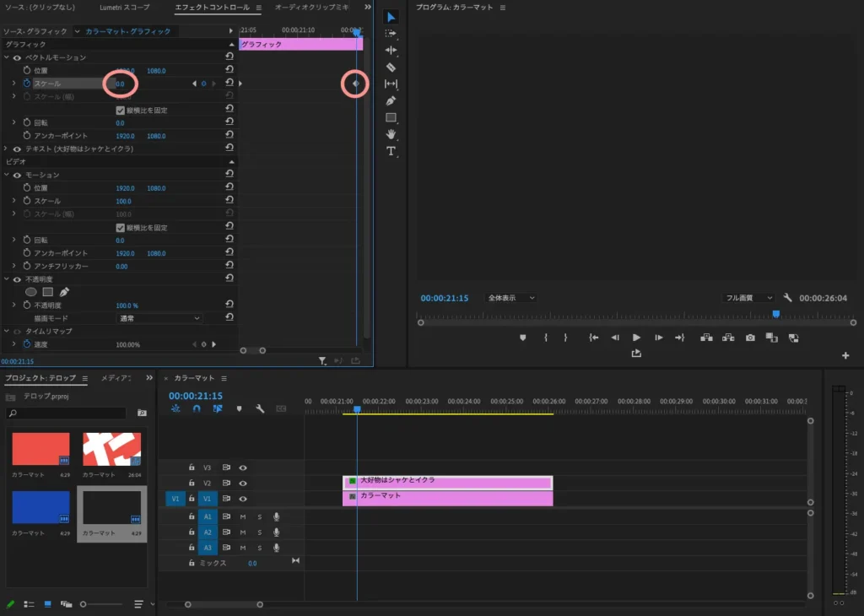Image resolution: width=864 pixels, height=616 pixels.
Task: Select the Razor tool
Action: click(391, 67)
